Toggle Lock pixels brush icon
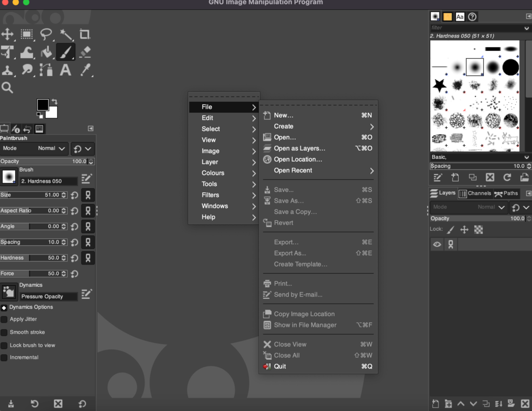Screen dimensions: 532x411 tap(450, 230)
